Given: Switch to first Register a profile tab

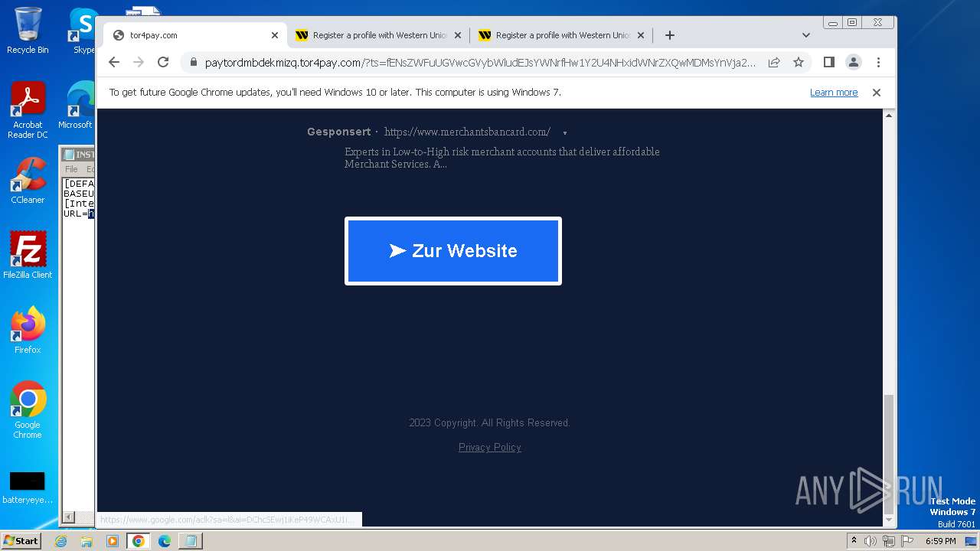Looking at the screenshot, I should 378,35.
